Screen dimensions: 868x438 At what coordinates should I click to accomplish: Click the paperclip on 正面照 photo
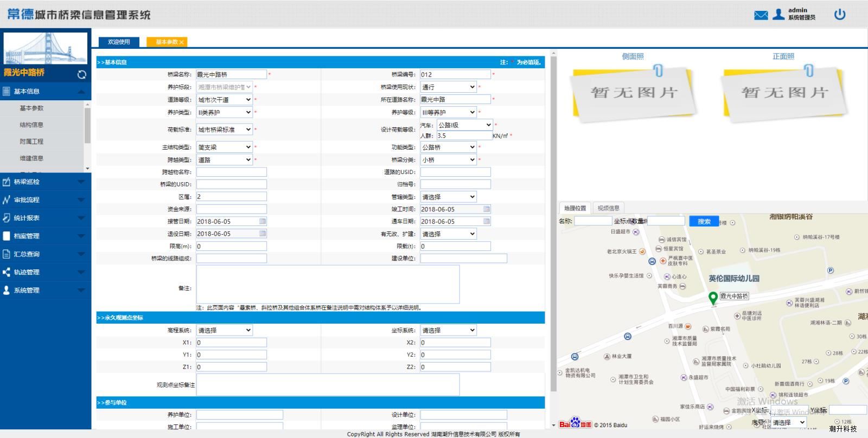pos(809,70)
